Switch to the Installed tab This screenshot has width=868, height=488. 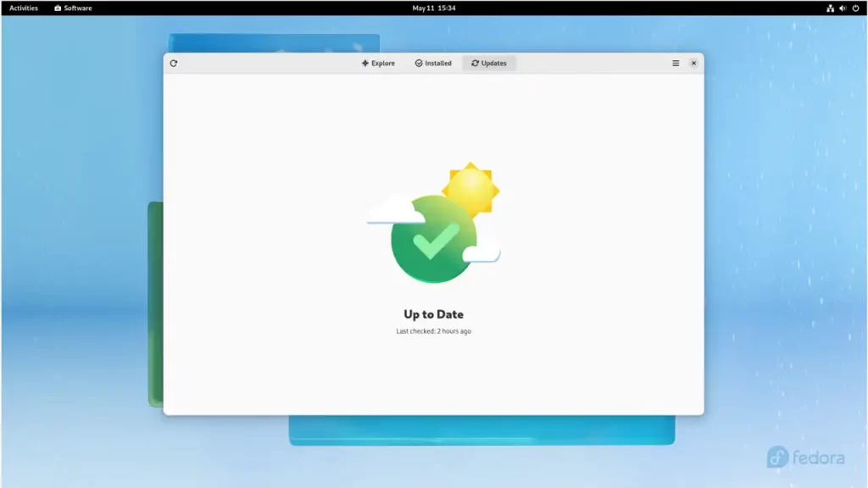point(433,64)
